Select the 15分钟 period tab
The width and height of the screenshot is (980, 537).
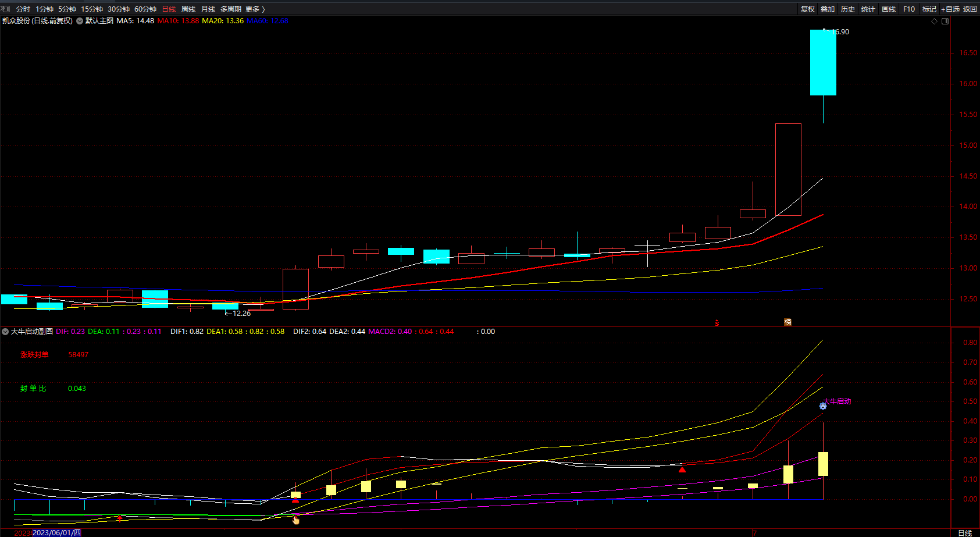[92, 9]
